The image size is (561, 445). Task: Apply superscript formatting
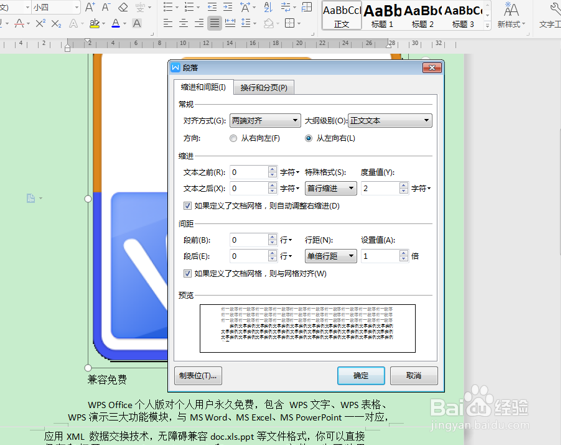(x=40, y=24)
